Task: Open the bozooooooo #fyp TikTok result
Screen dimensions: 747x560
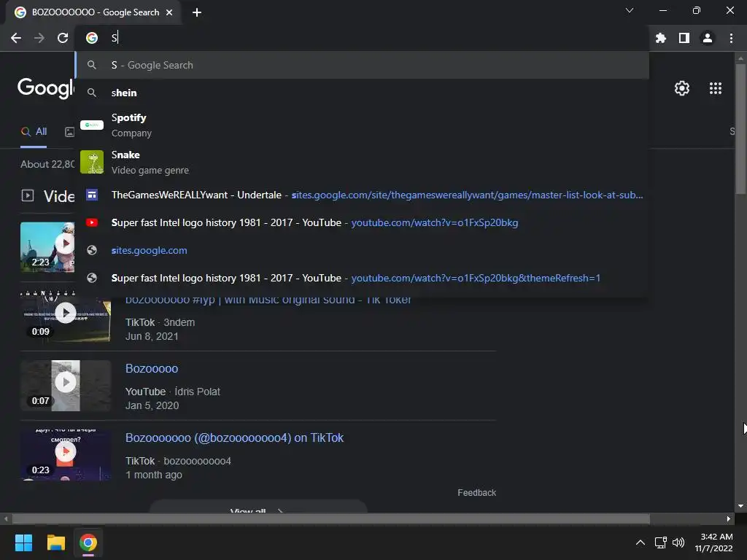Action: (268, 300)
